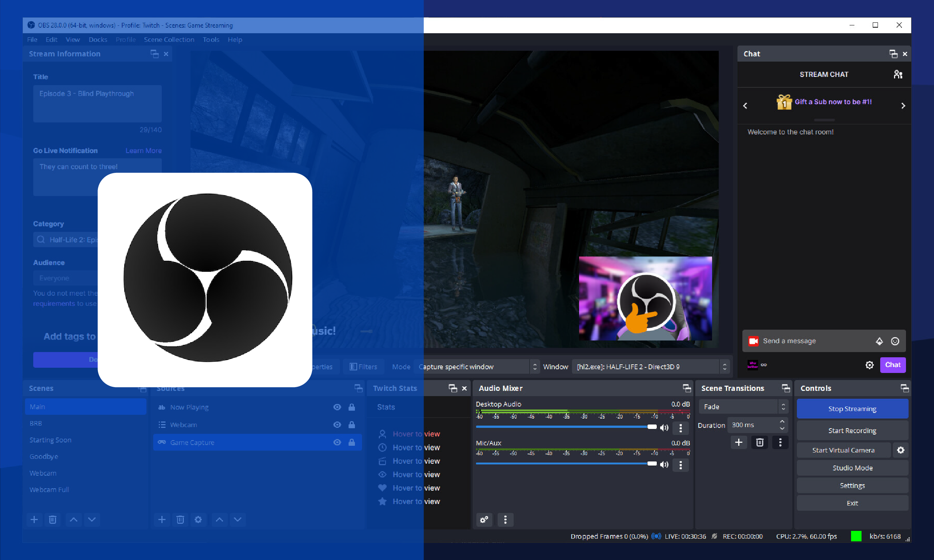The width and height of the screenshot is (934, 560).
Task: Unlock the Game Capture source
Action: click(352, 442)
